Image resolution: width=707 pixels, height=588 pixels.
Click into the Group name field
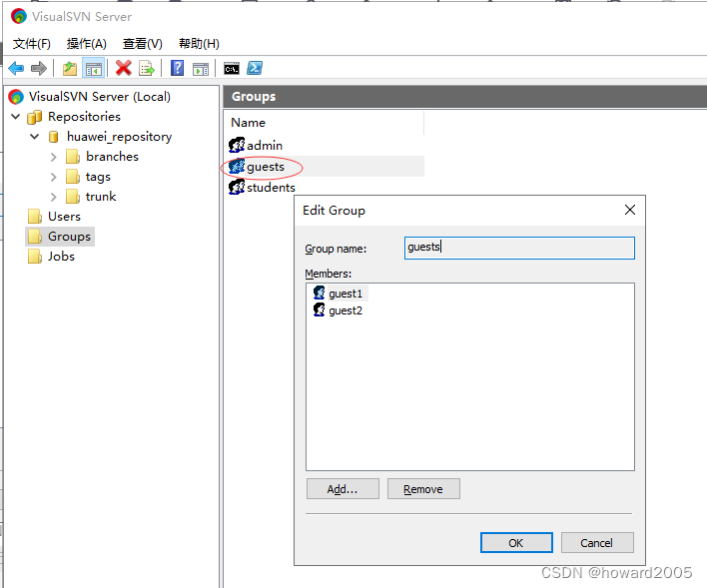(x=519, y=248)
